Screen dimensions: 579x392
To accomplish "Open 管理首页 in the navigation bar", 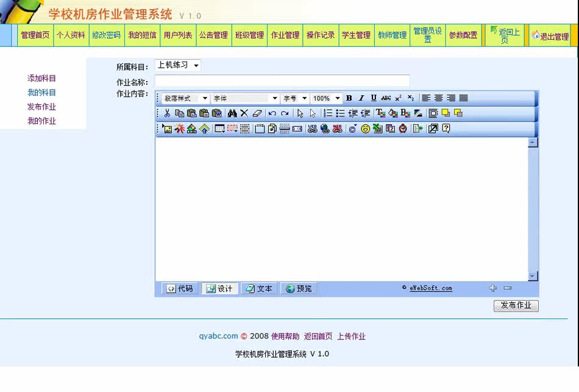I will coord(35,35).
